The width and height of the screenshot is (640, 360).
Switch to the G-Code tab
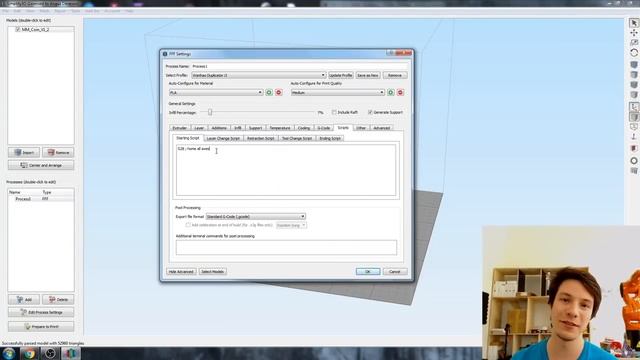[x=324, y=128]
